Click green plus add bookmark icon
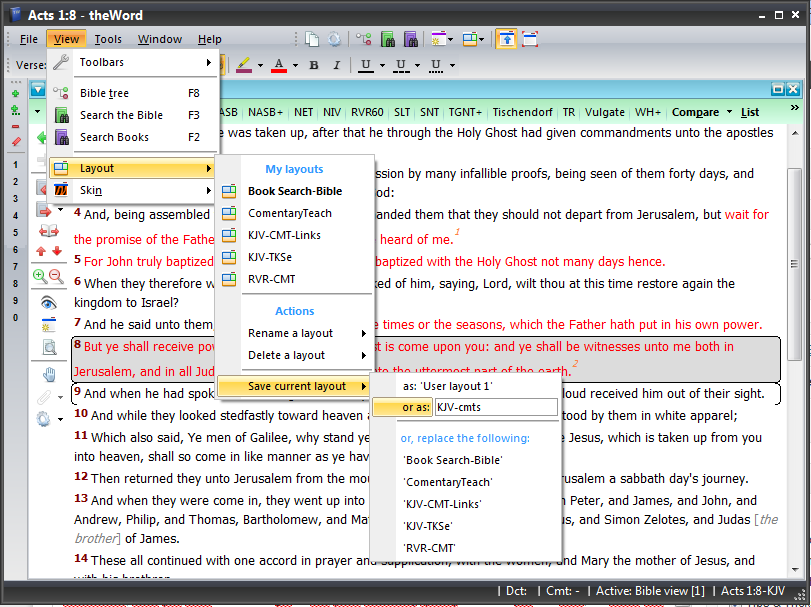The image size is (811, 607). pyautogui.click(x=16, y=94)
